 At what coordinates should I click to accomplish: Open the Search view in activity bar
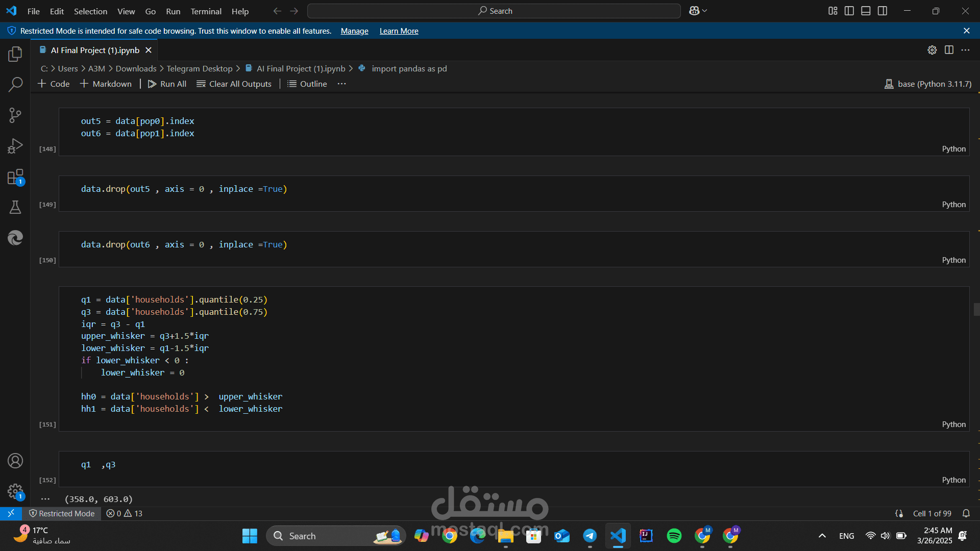15,85
